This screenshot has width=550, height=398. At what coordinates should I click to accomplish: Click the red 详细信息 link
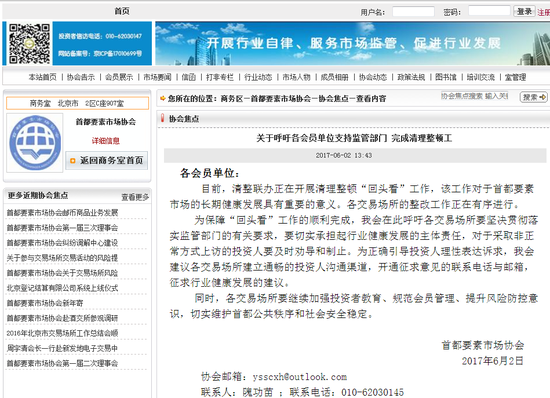pyautogui.click(x=106, y=141)
